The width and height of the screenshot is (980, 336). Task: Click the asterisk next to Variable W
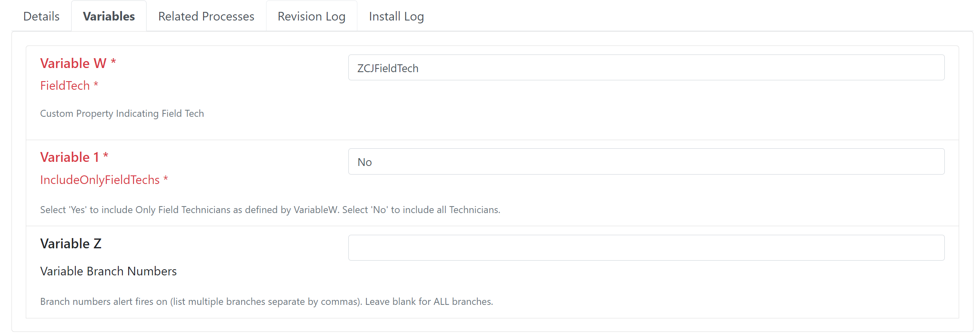tap(113, 62)
